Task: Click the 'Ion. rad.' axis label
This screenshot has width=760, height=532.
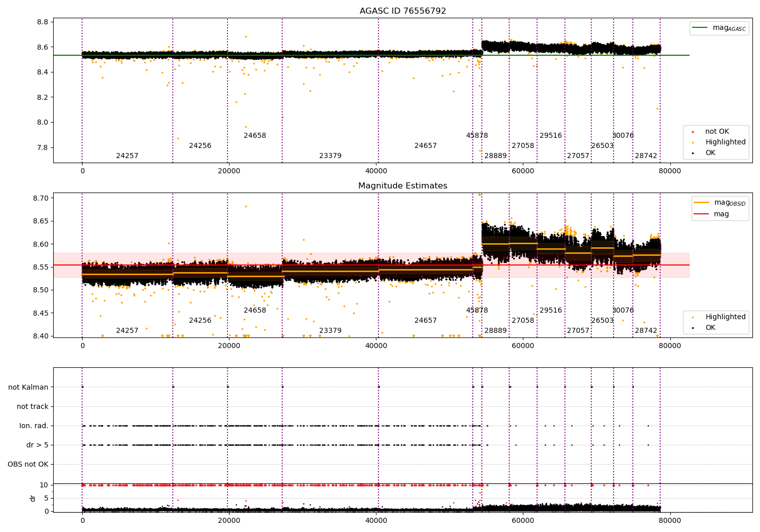Action: 34,426
